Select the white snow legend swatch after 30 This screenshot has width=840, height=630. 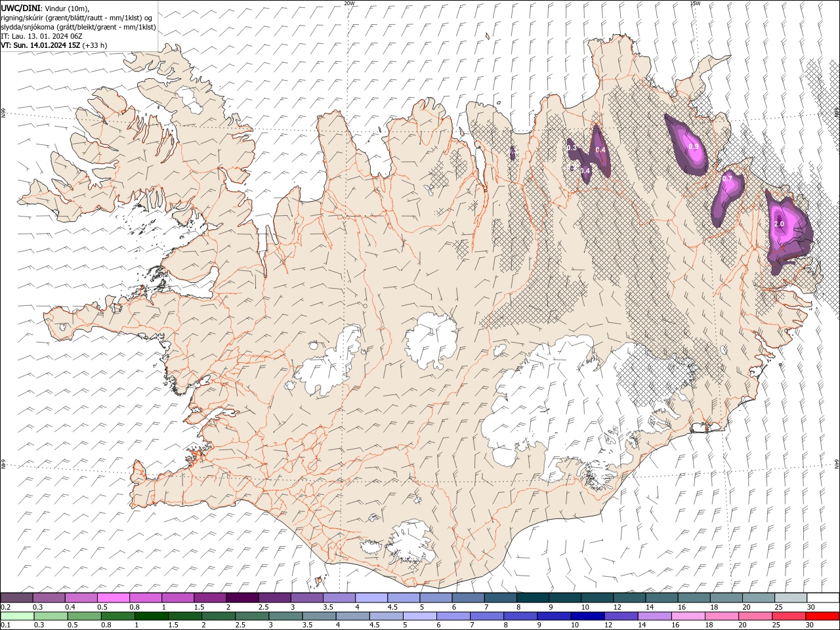(x=823, y=598)
